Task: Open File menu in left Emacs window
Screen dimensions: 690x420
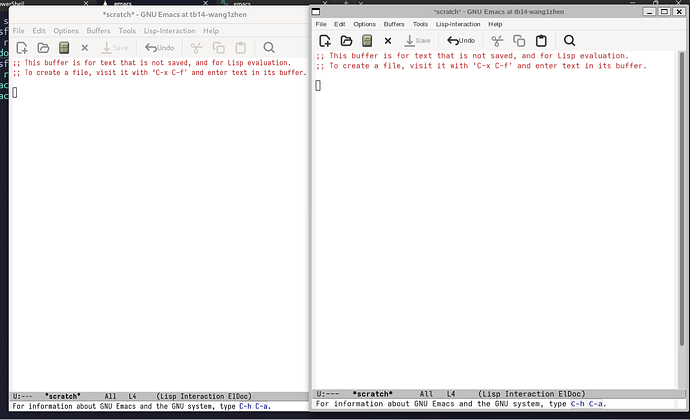Action: tap(18, 31)
